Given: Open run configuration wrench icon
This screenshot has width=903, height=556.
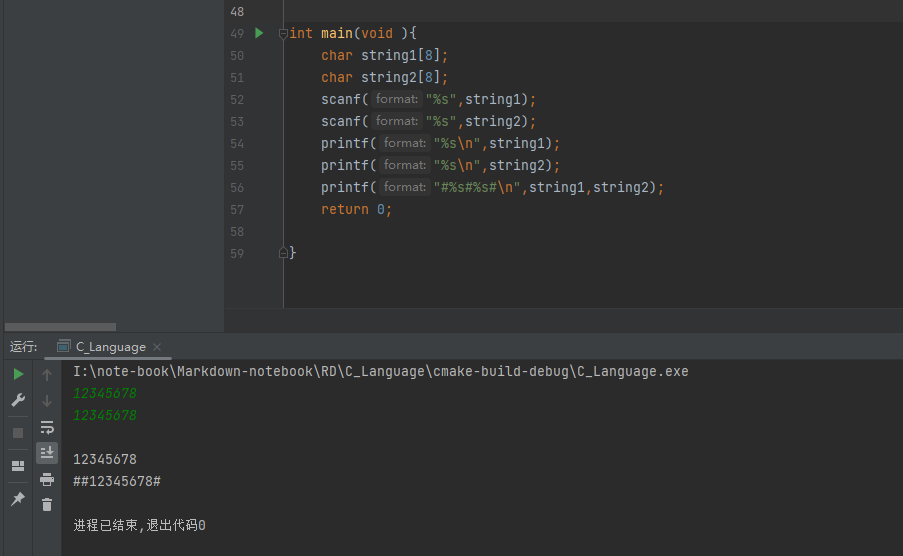Looking at the screenshot, I should tap(18, 400).
